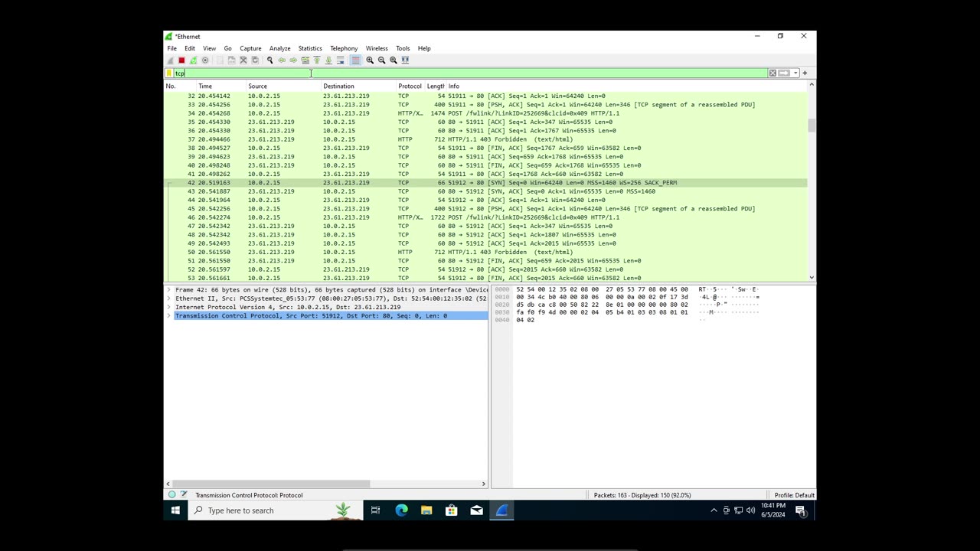Find a packet with the magnifier icon
This screenshot has width=980, height=551.
269,60
